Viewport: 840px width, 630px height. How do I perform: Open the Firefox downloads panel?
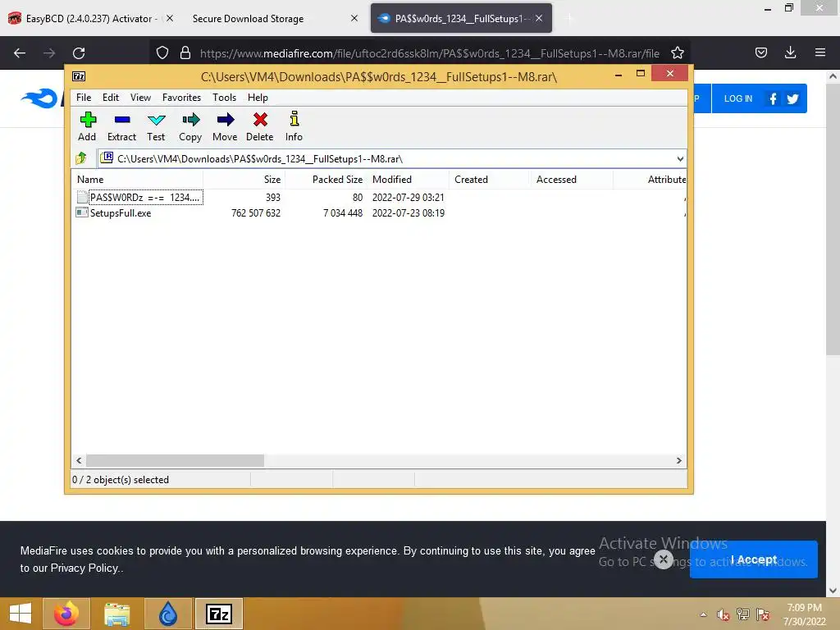(790, 52)
